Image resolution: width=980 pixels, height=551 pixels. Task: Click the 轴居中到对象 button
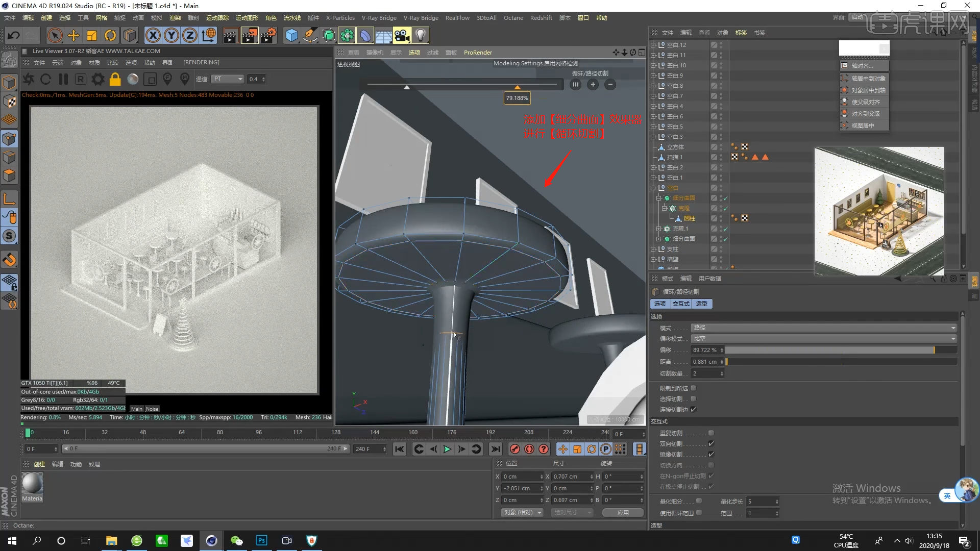864,79
